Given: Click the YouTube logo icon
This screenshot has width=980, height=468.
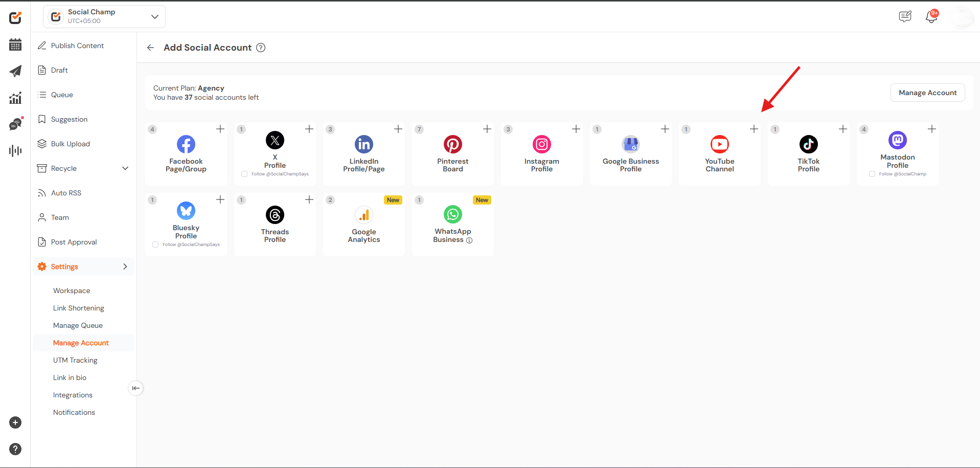Looking at the screenshot, I should coord(720,144).
